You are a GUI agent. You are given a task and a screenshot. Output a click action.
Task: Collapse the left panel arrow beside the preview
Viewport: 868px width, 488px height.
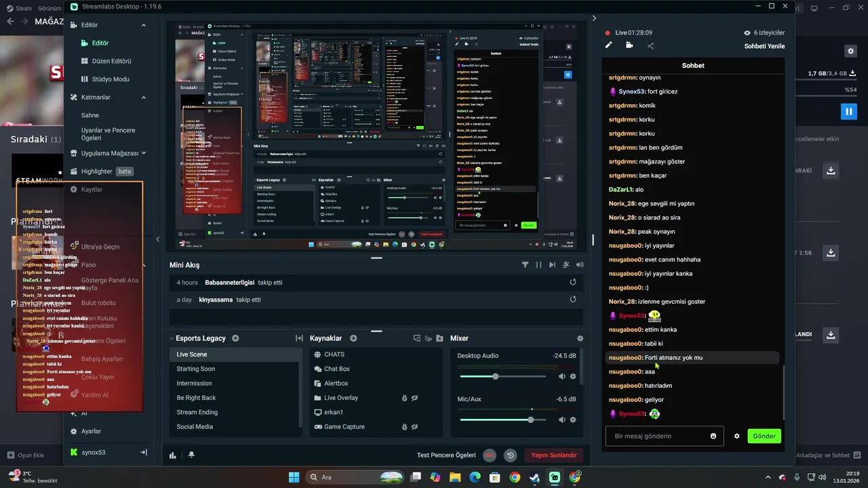click(157, 239)
